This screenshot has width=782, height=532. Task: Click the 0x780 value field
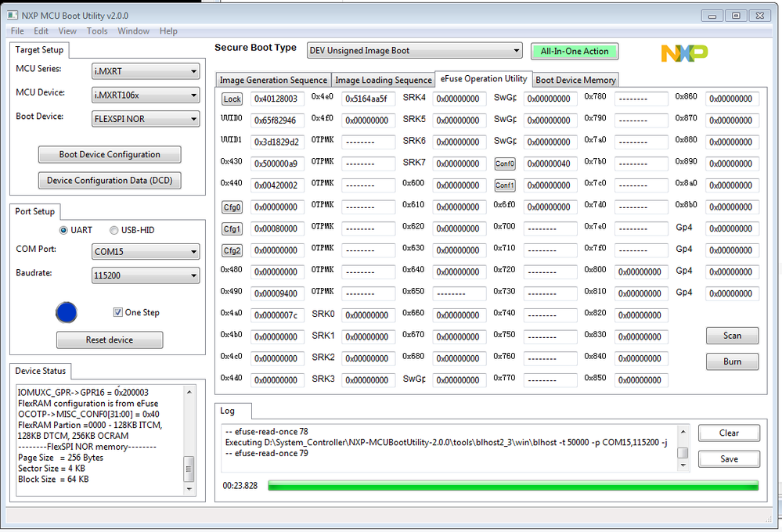pyautogui.click(x=641, y=99)
